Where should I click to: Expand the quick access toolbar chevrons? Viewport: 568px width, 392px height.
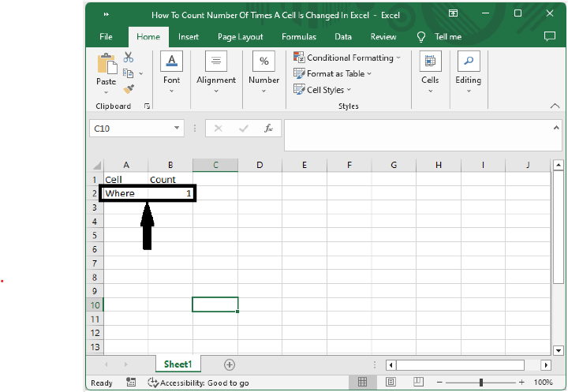coord(106,14)
